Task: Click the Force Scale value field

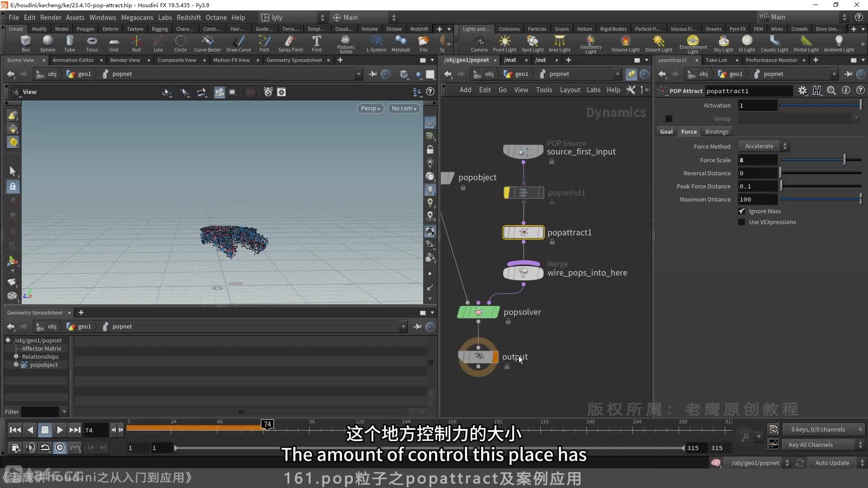Action: [x=757, y=160]
